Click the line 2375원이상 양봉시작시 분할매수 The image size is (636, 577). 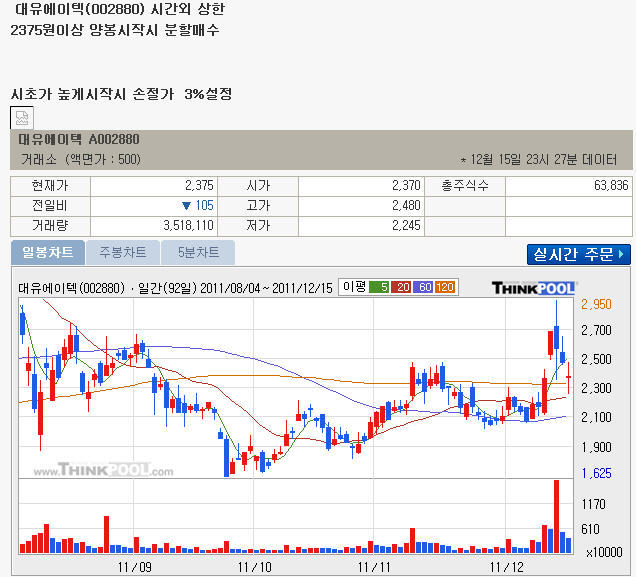[x=115, y=30]
